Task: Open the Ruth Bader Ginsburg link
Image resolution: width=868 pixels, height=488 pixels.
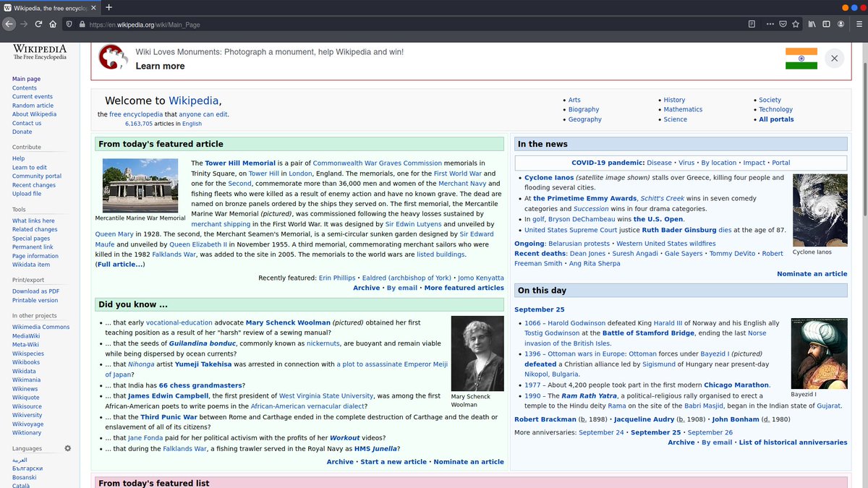Action: 679,230
